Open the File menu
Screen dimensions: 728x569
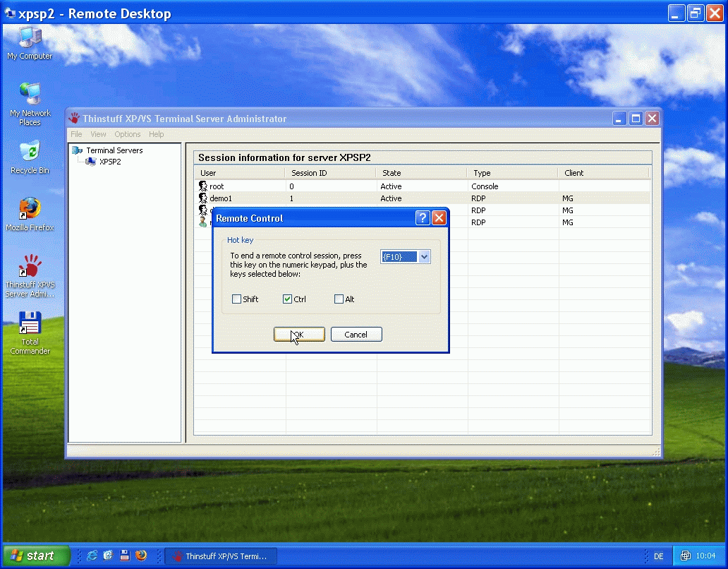(x=76, y=134)
